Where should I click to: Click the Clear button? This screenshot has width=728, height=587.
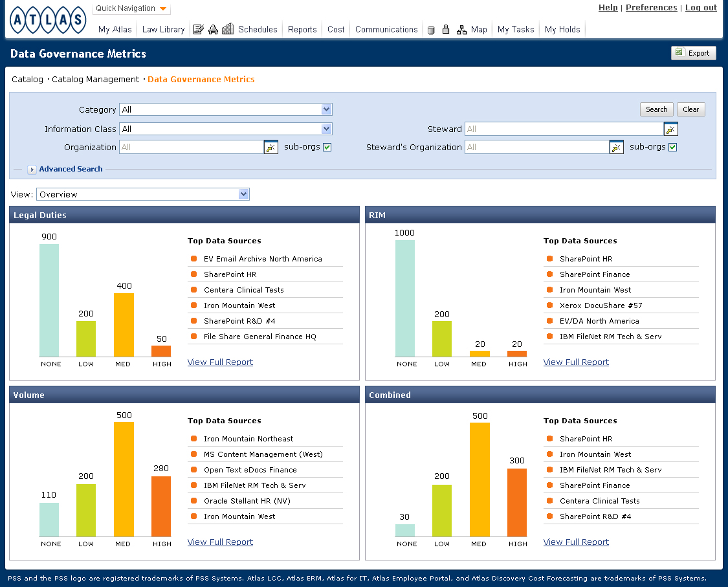pyautogui.click(x=691, y=109)
